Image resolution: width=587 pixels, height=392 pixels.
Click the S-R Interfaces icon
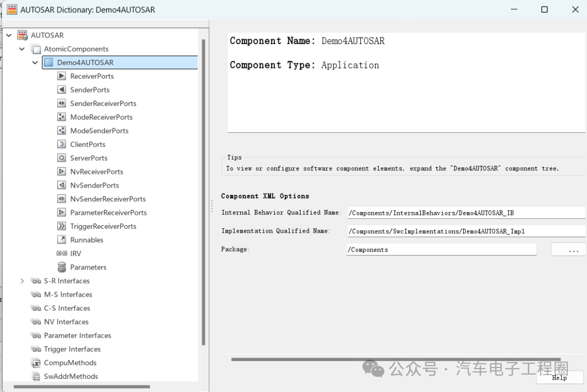tap(36, 281)
